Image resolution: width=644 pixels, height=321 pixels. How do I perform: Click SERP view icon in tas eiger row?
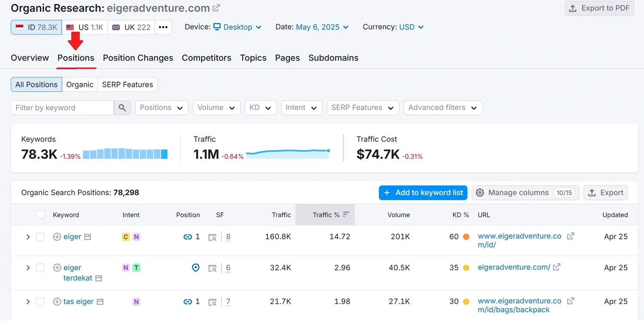coord(212,302)
